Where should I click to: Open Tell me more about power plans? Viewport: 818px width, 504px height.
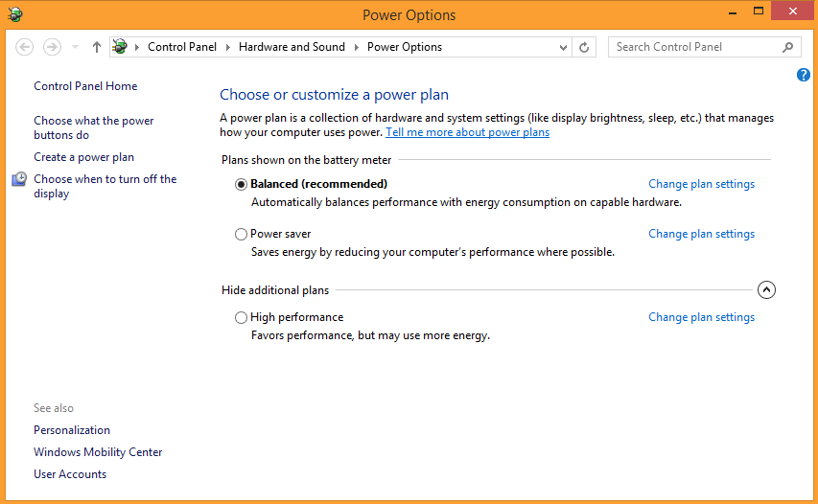point(467,132)
